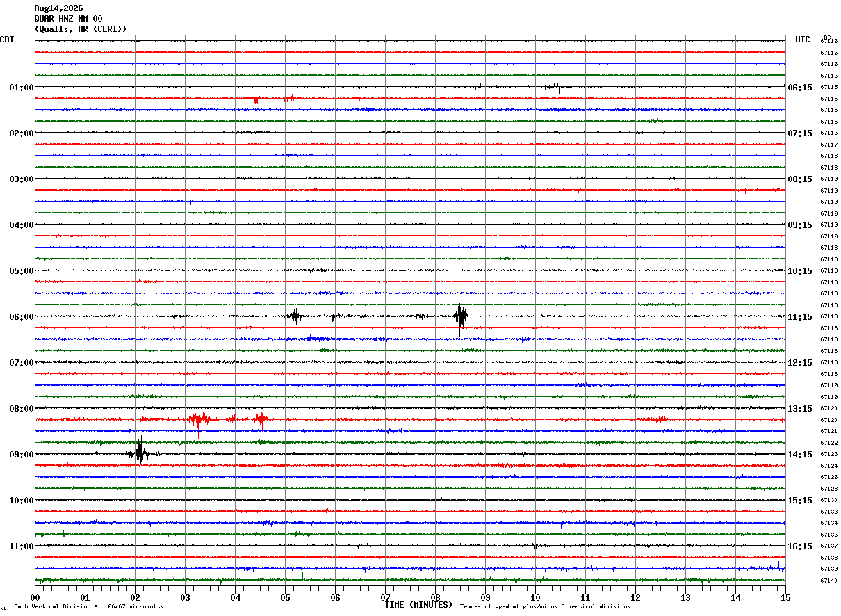Click the minute 08 tick label on axis

point(435,597)
